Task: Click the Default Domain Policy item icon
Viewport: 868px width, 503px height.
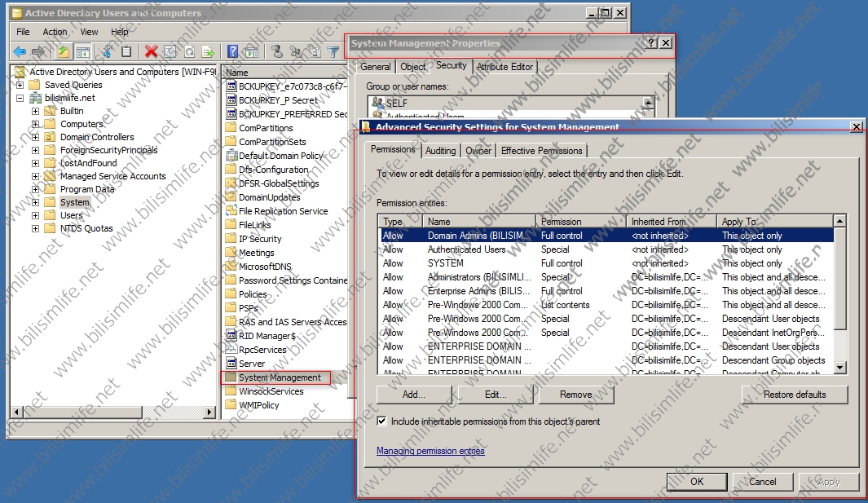Action: 231,156
